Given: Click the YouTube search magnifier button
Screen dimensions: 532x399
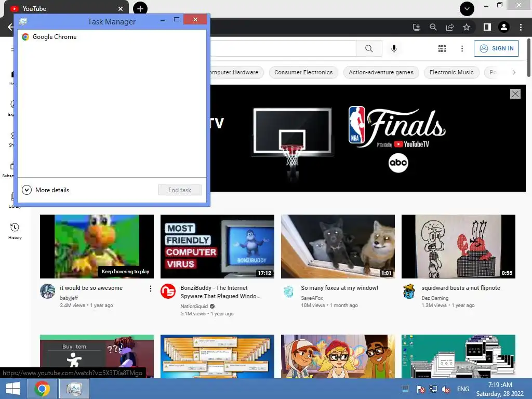Looking at the screenshot, I should 369,48.
